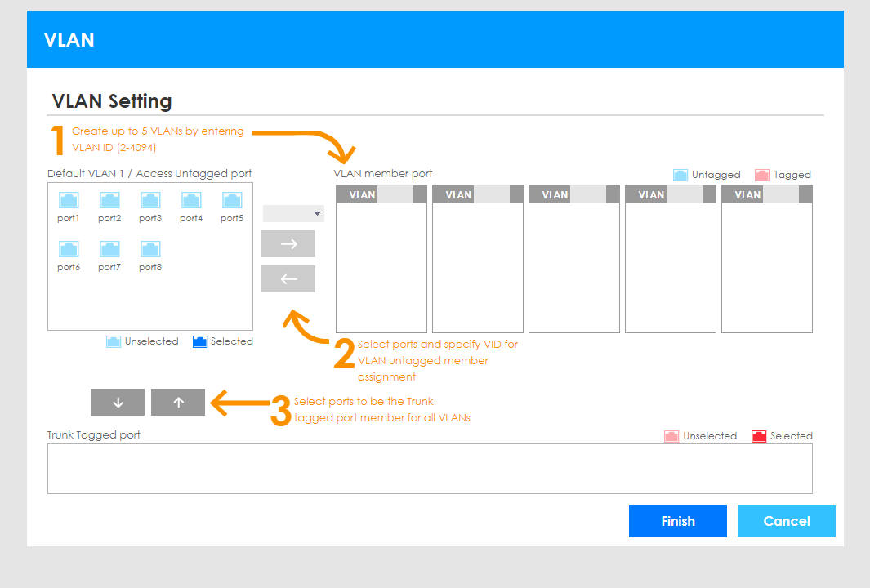Click the Cancel button
This screenshot has height=588, width=870.
(787, 521)
